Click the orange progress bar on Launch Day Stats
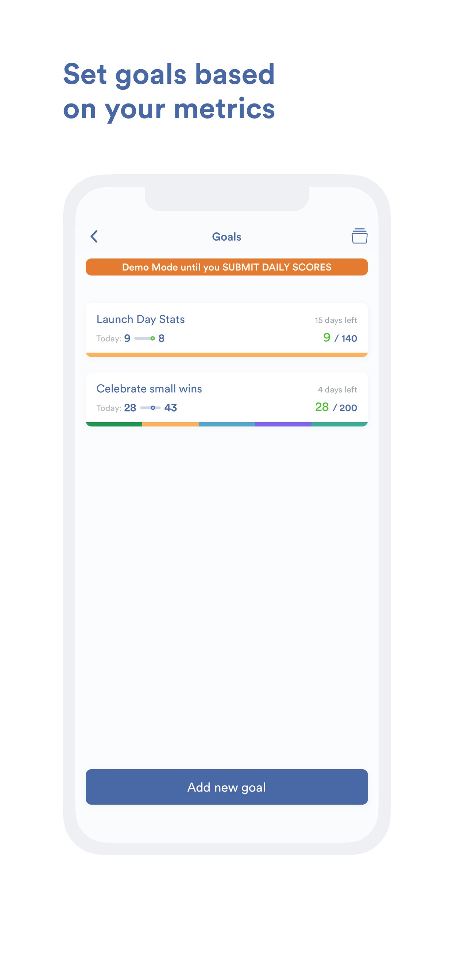The image size is (453, 980). pos(226,355)
